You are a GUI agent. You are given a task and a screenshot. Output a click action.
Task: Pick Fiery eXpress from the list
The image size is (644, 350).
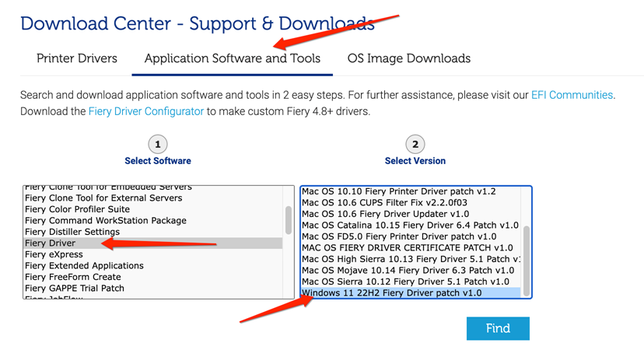[x=54, y=254]
